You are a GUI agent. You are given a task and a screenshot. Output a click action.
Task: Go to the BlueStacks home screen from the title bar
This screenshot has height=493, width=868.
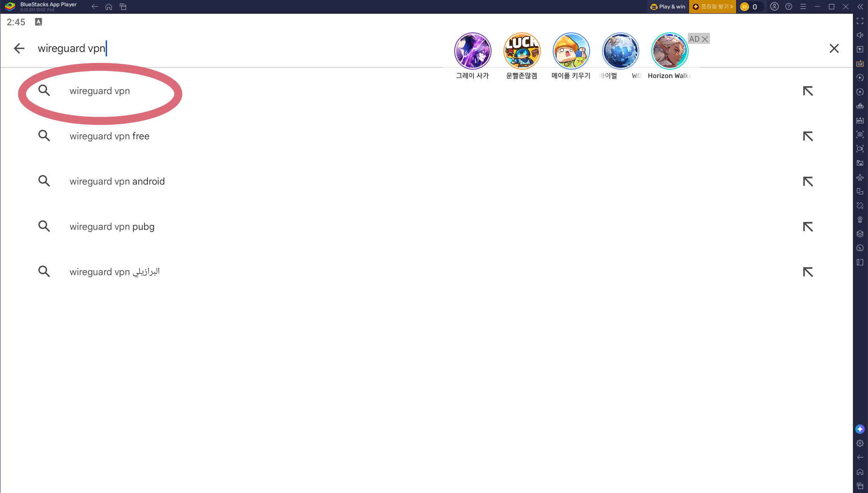pos(109,7)
